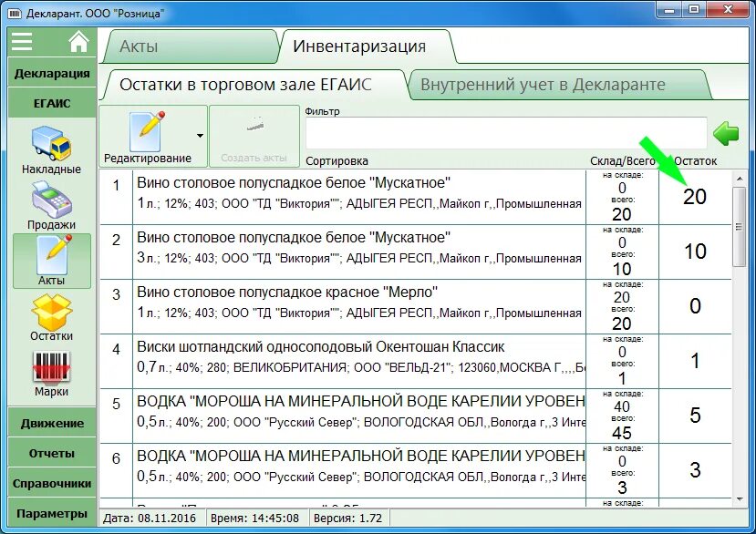Click Остаток value 5 in row 5
Screen dimensions: 756x534
point(695,416)
